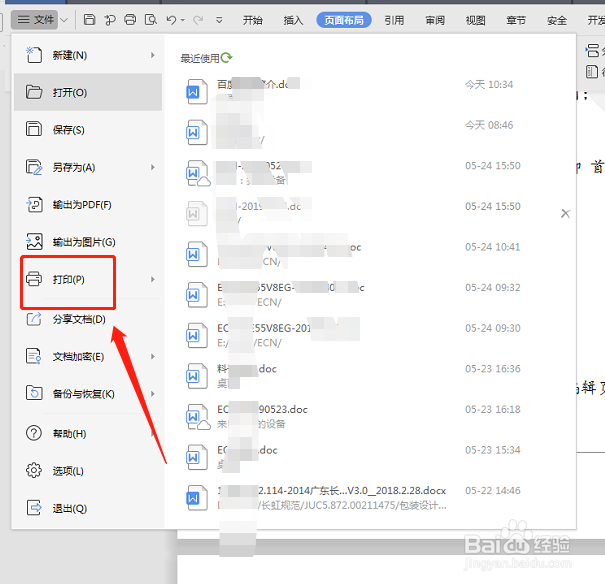Open recent doc dated 05-23 15:34
Screen dimensions: 605x584
369,457
